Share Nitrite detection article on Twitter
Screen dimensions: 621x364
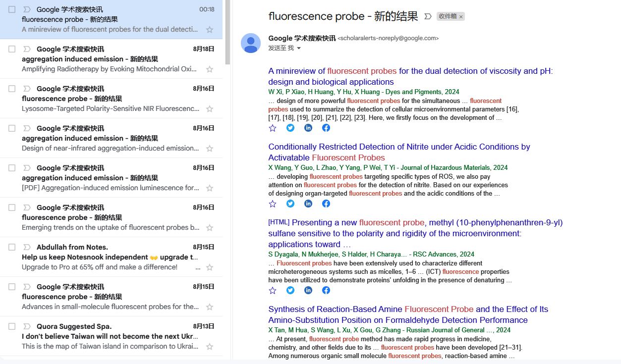click(x=290, y=204)
